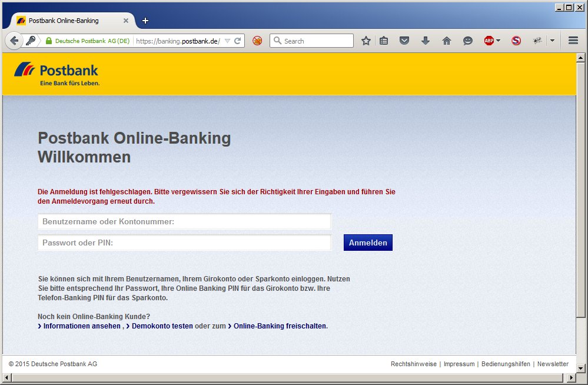Open the Impressum footer link
588x385 pixels.
[x=459, y=364]
